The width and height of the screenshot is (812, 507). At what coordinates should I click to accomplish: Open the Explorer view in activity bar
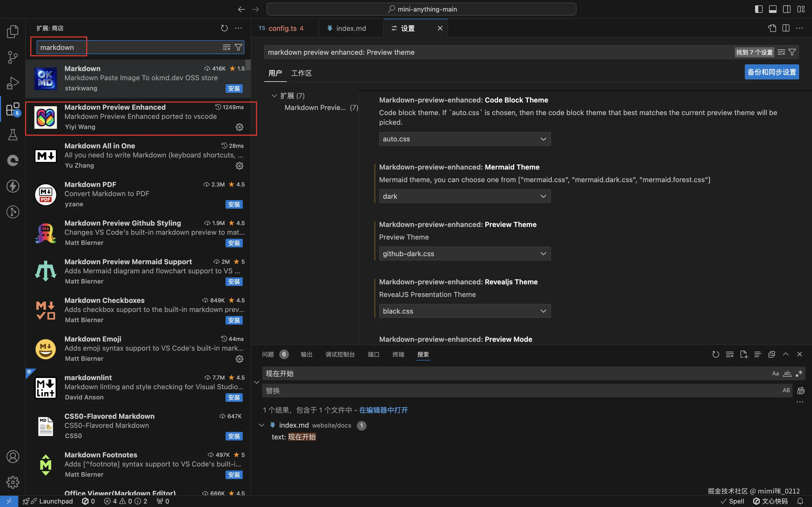[x=13, y=32]
